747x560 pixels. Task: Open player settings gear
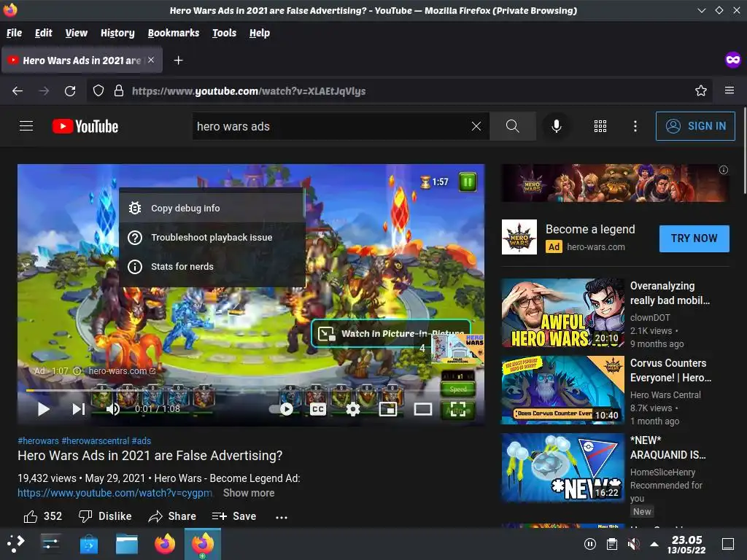point(353,409)
